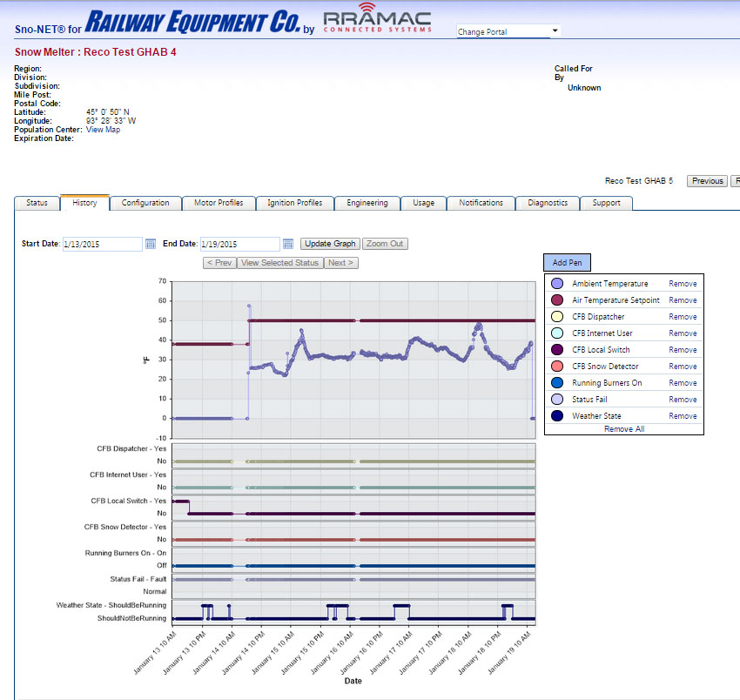Switch to the Engineering tab
The width and height of the screenshot is (740, 700).
367,203
